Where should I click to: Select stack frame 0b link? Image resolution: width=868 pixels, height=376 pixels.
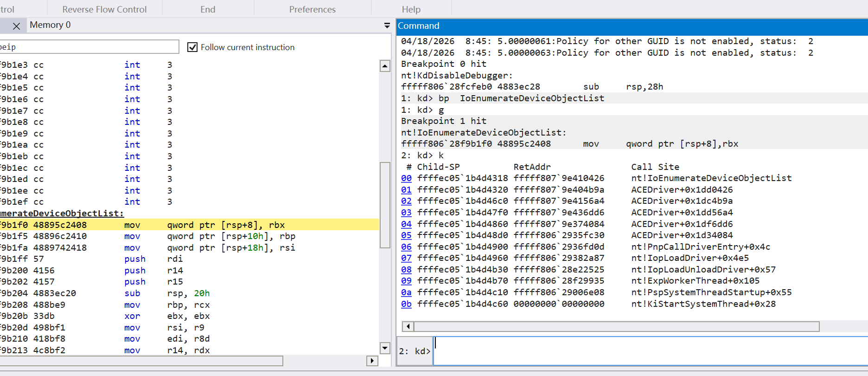click(406, 304)
